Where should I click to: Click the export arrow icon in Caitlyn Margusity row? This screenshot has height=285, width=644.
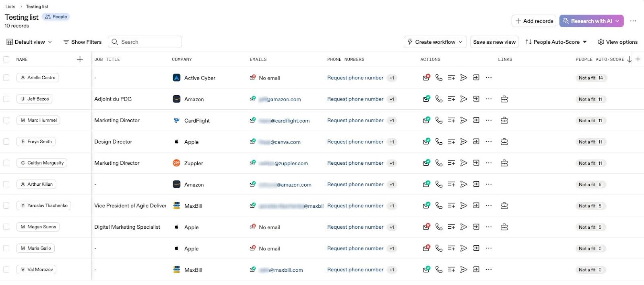(x=476, y=163)
